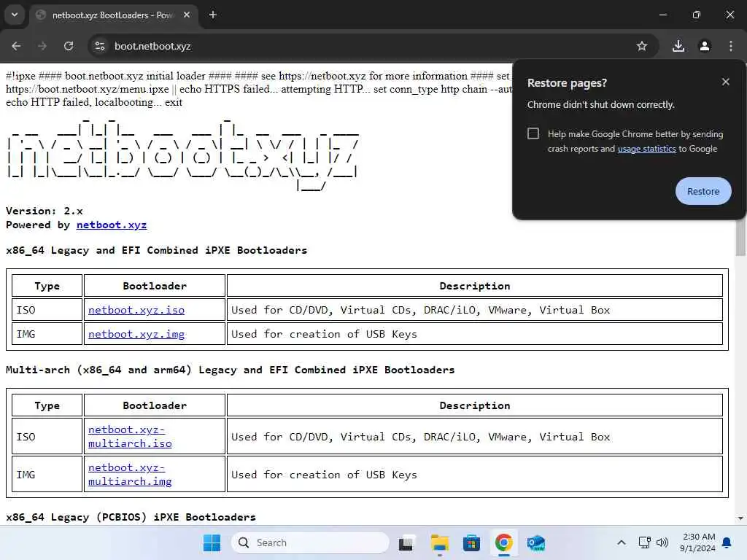Viewport: 747px width, 560px height.
Task: Open the volume tray icon
Action: [x=662, y=542]
